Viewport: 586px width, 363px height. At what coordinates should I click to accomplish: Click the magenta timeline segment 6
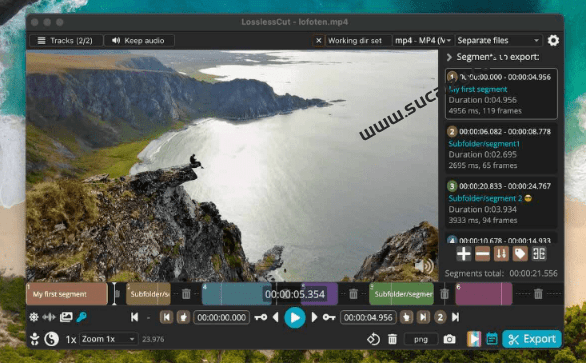[484, 294]
